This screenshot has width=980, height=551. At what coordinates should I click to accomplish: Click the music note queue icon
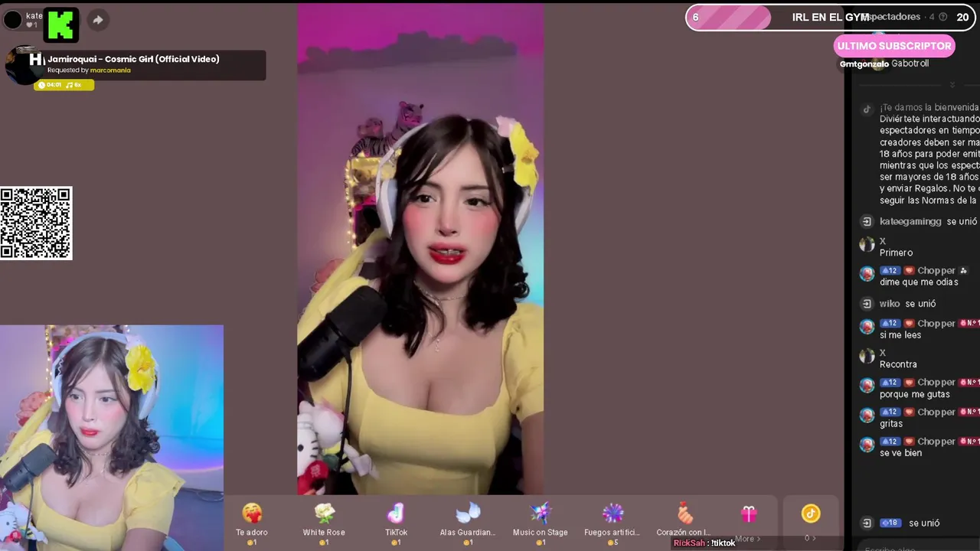[70, 85]
